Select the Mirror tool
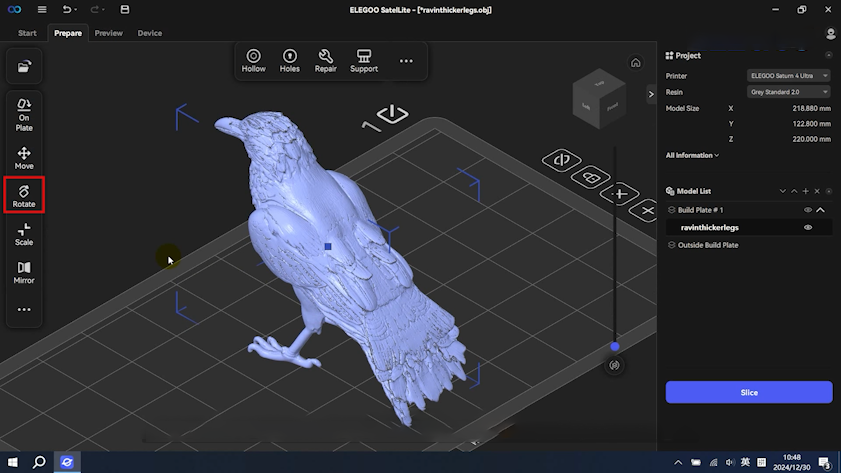 tap(24, 272)
